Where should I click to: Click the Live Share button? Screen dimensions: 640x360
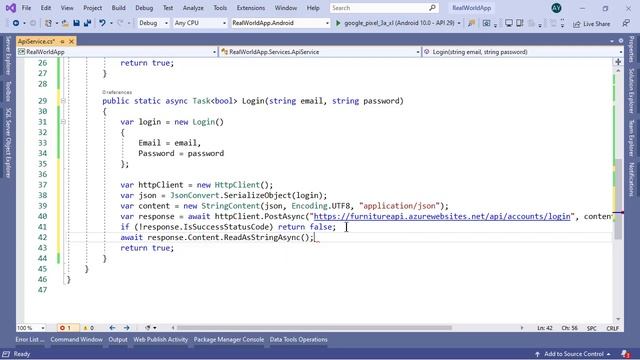(591, 24)
